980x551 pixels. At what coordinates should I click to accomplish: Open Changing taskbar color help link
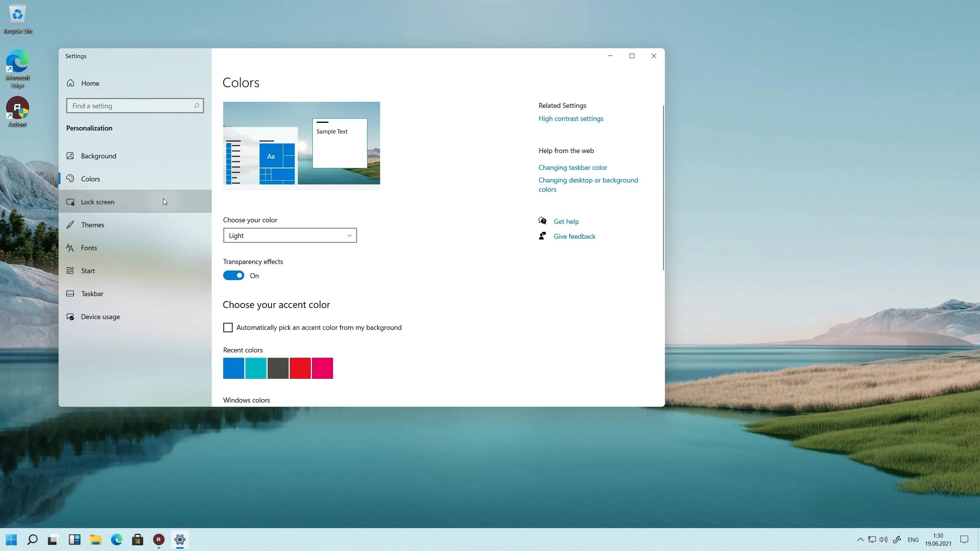click(x=572, y=168)
